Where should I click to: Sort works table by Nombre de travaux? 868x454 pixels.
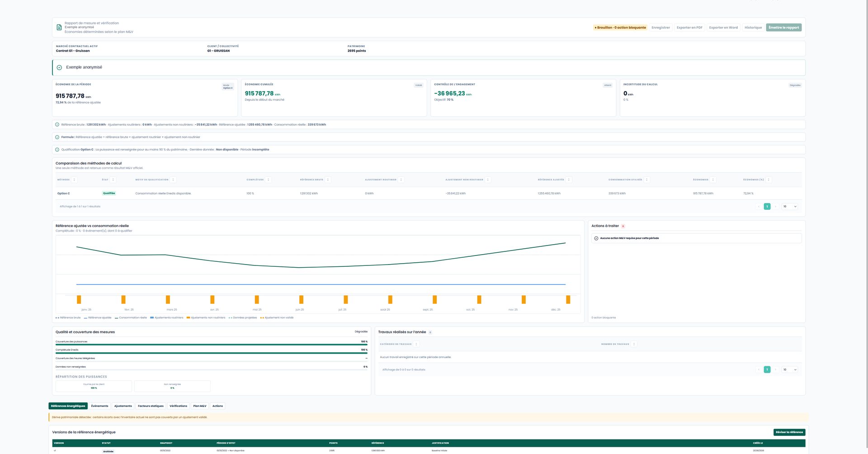(634, 345)
